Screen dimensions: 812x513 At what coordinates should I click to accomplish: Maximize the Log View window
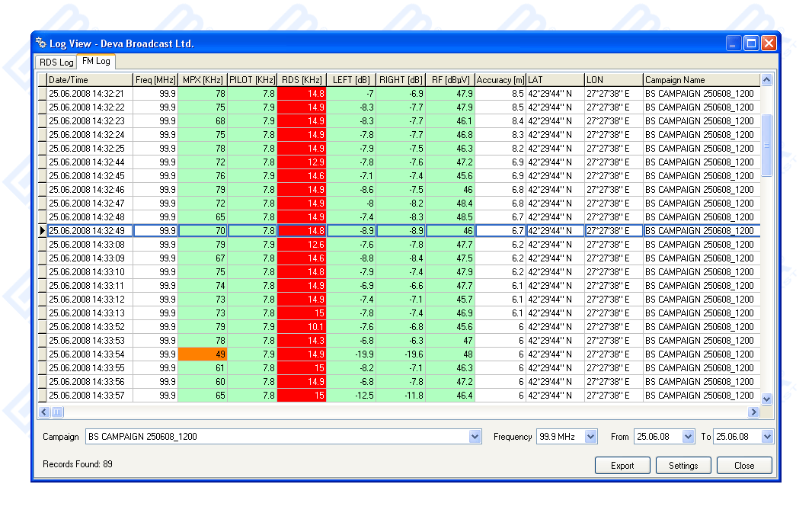click(751, 43)
